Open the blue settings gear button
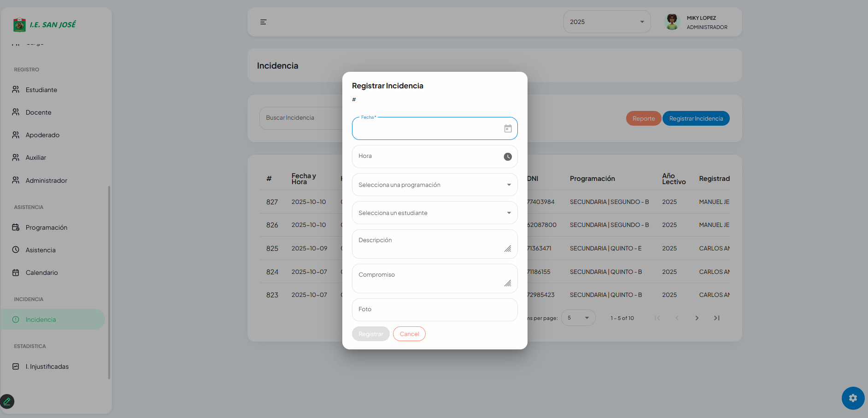 point(853,398)
